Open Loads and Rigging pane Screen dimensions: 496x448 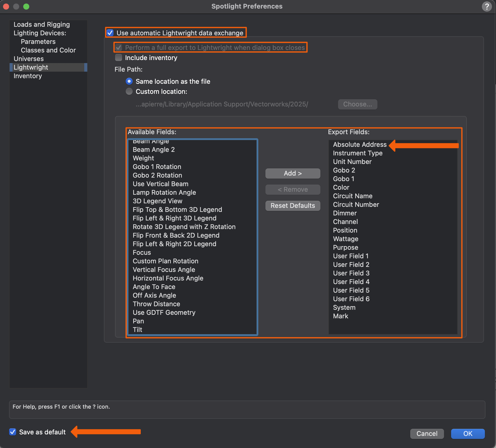pos(42,24)
